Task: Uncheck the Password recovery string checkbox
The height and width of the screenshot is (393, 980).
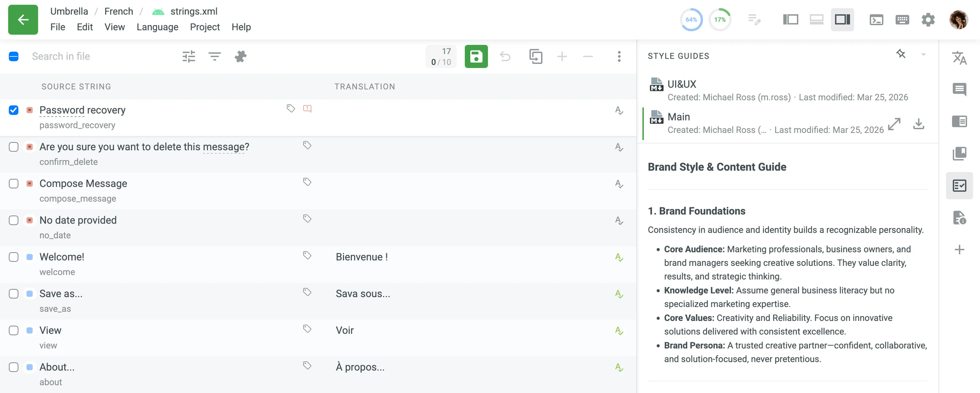Action: coord(13,110)
